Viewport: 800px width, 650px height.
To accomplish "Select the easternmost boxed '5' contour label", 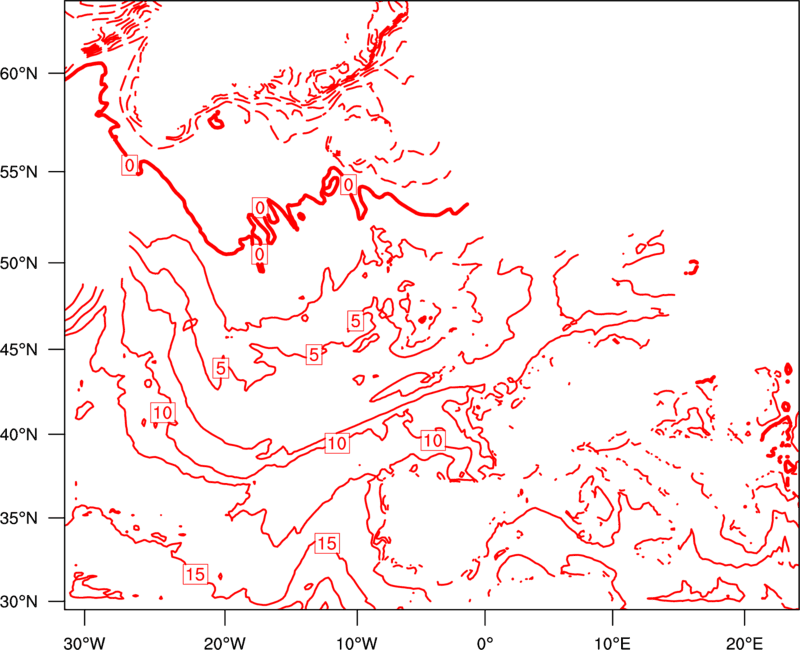I will pyautogui.click(x=356, y=321).
